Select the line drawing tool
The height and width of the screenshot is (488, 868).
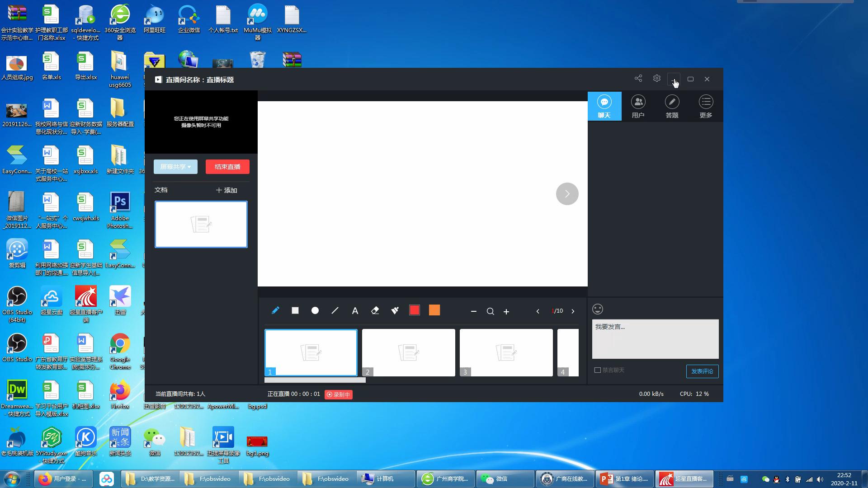tap(335, 310)
